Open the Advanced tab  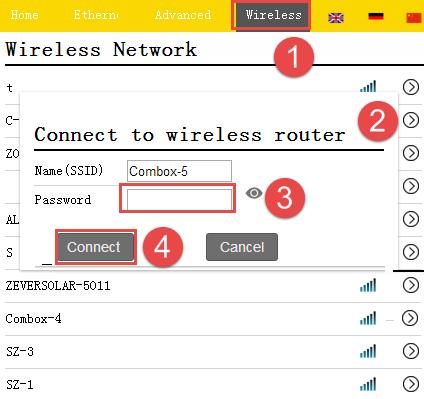pos(183,15)
